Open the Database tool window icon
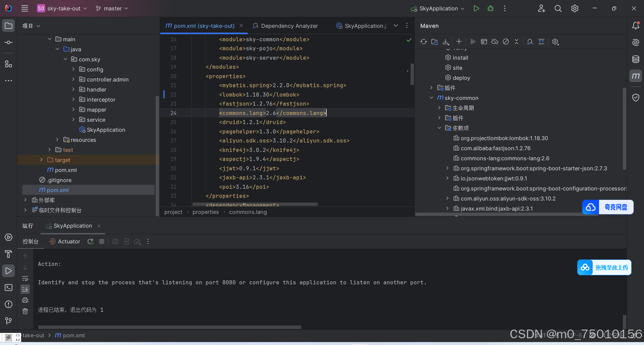Image resolution: width=644 pixels, height=345 pixels. (x=636, y=59)
